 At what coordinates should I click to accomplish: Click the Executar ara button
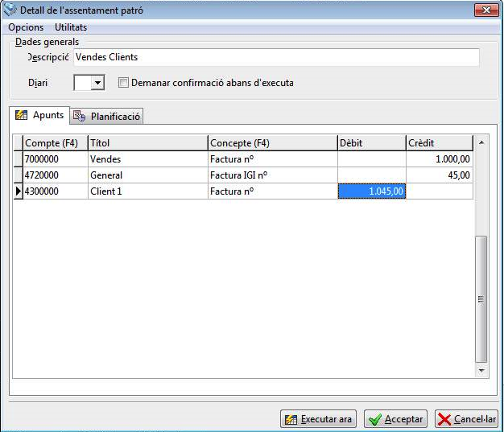click(318, 419)
